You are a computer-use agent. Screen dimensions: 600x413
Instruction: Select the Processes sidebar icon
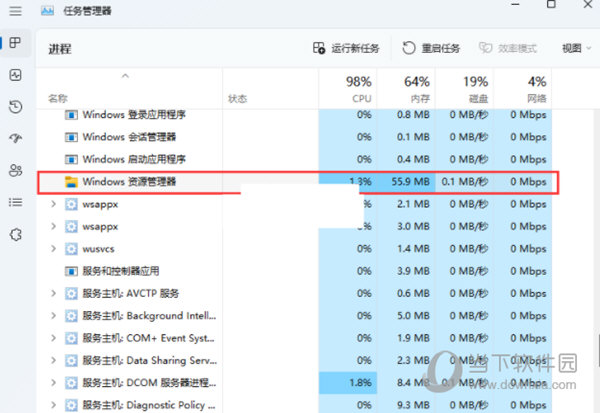coord(15,42)
